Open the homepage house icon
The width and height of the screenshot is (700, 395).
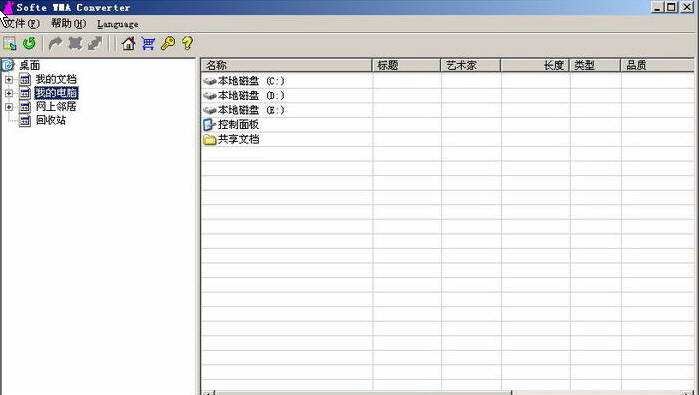tap(129, 43)
